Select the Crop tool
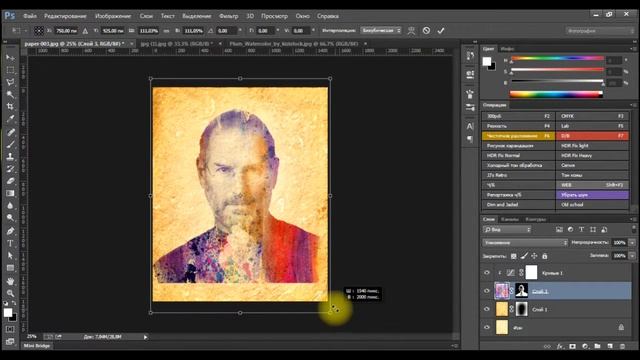The height and width of the screenshot is (360, 640). pyautogui.click(x=11, y=107)
